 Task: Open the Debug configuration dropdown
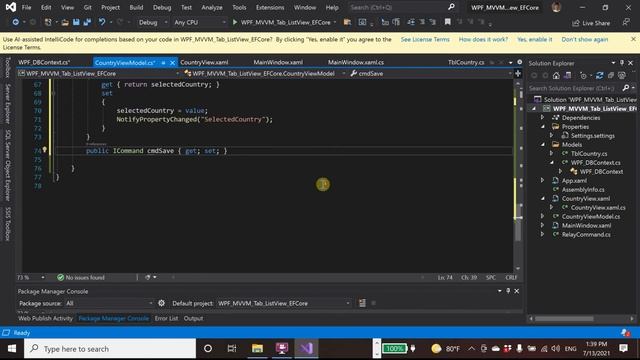click(x=153, y=22)
